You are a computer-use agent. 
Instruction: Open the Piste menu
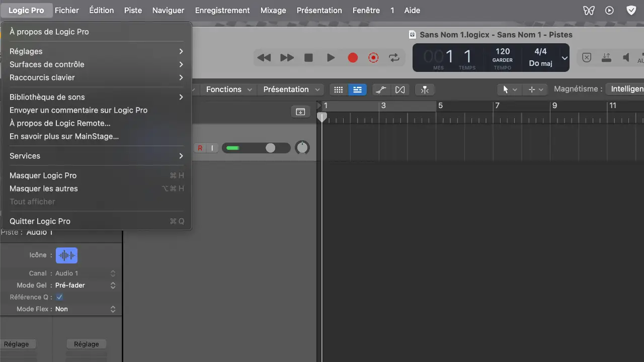coord(133,10)
